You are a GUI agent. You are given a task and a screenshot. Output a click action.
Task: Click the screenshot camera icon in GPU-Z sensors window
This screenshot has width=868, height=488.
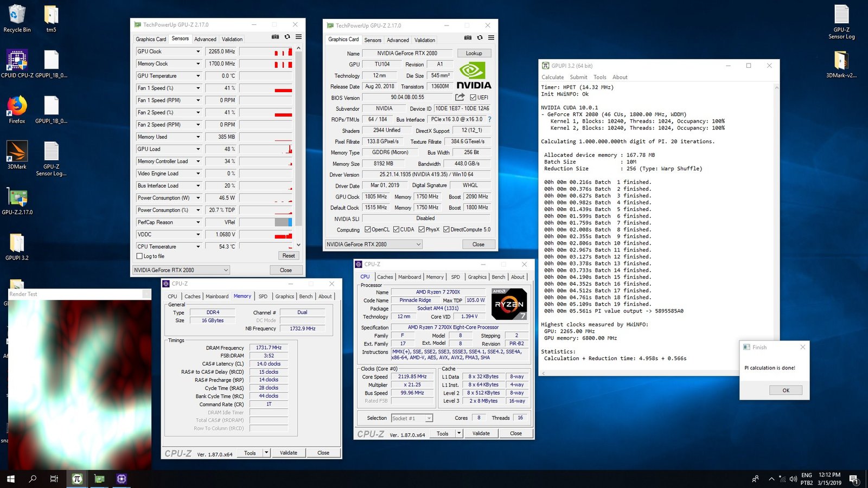coord(275,37)
